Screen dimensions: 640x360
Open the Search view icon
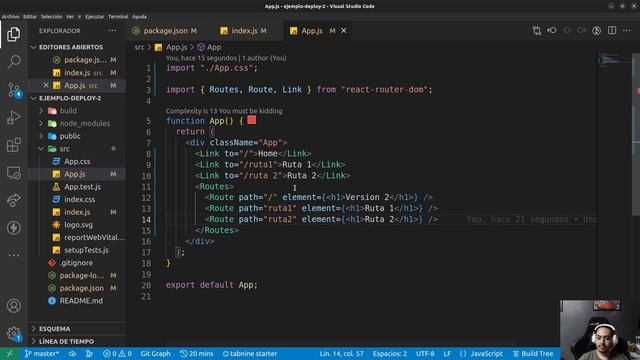point(13,62)
